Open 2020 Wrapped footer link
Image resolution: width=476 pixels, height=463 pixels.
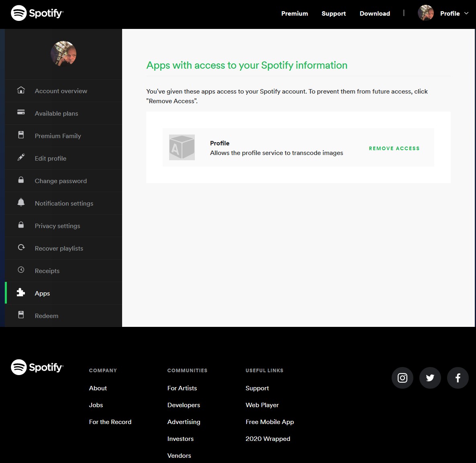point(268,439)
